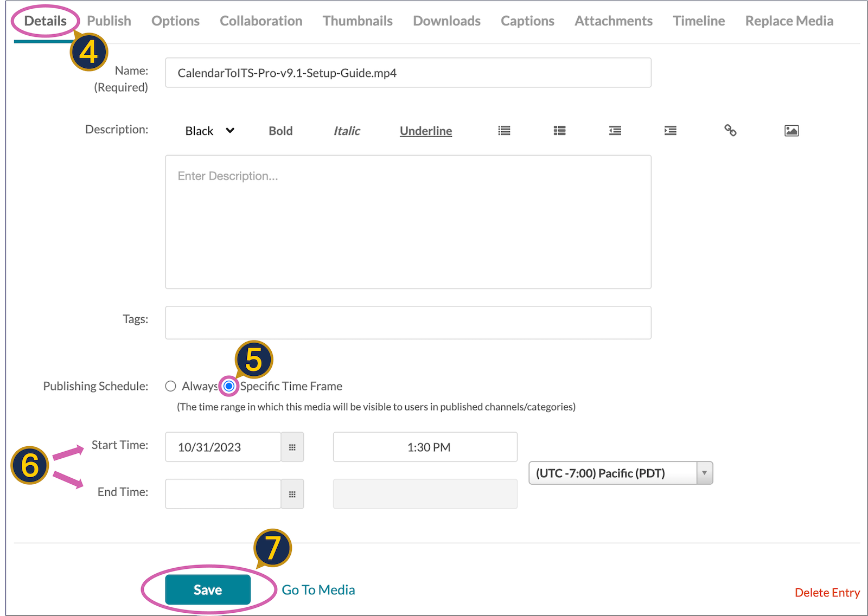Viewport: 868px width, 616px height.
Task: Click the Delete Entry link
Action: click(x=827, y=593)
